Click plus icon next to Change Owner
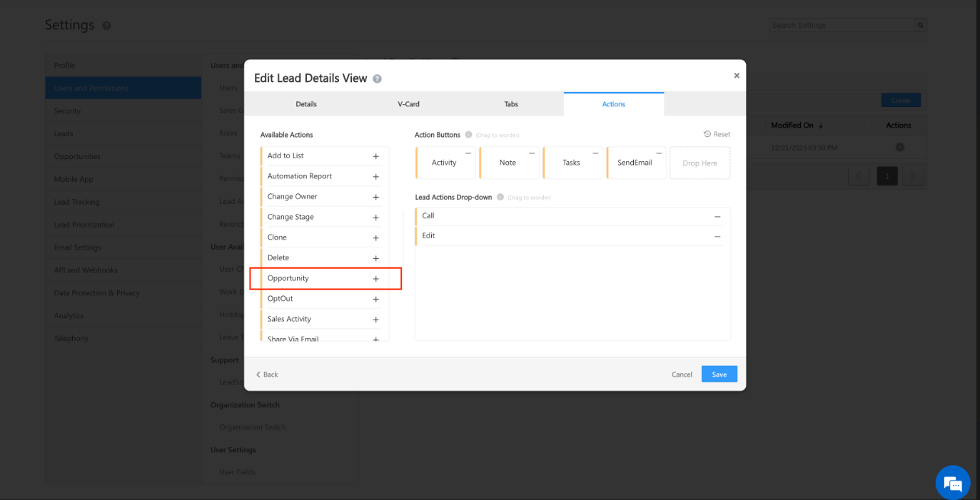The width and height of the screenshot is (980, 500). [x=375, y=197]
